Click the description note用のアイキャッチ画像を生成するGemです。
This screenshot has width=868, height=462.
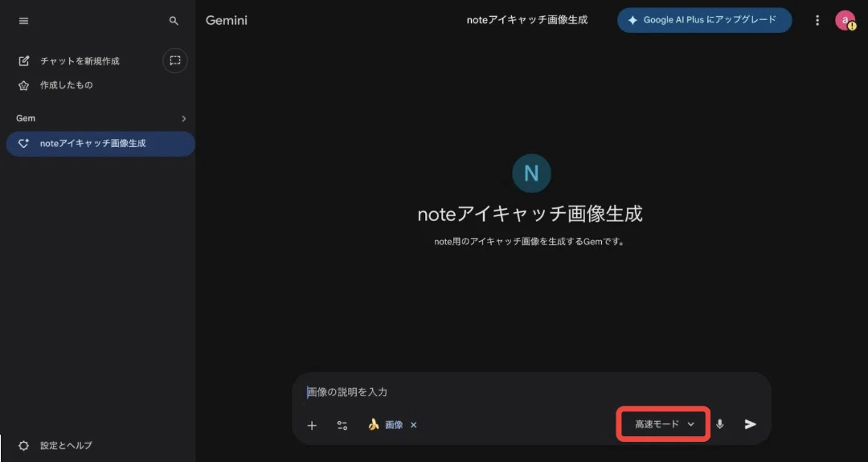(x=530, y=242)
